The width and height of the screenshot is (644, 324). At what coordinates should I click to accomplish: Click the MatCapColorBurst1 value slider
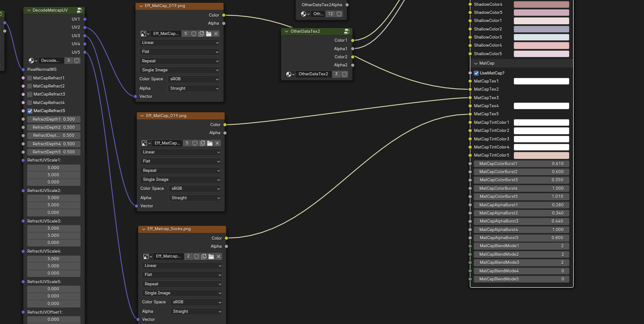pos(521,164)
